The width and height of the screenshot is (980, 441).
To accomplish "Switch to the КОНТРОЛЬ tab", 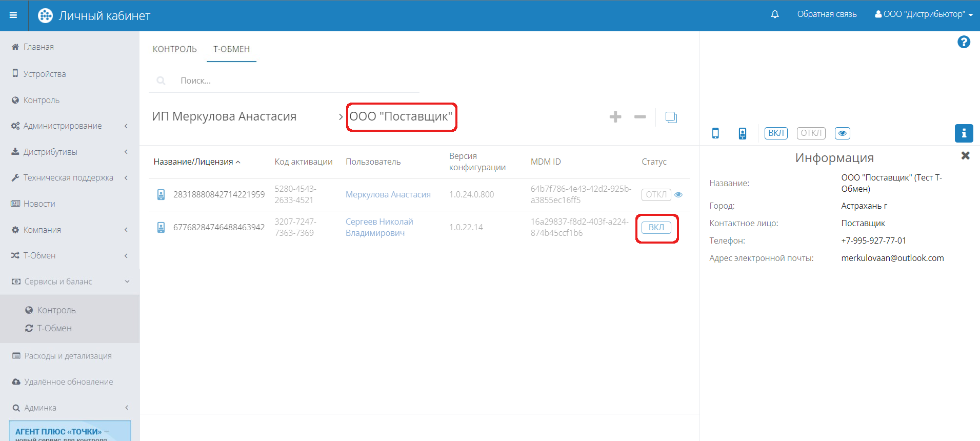I will point(174,49).
